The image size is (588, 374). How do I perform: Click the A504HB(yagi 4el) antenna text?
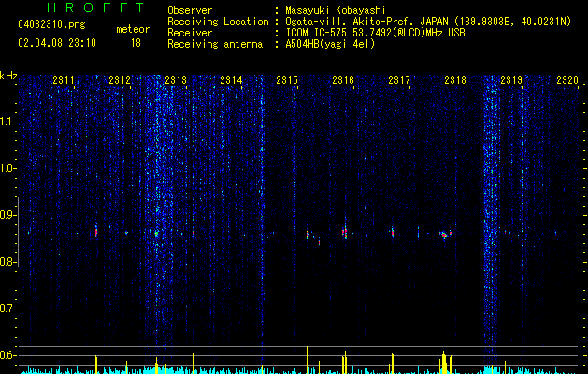[x=330, y=44]
